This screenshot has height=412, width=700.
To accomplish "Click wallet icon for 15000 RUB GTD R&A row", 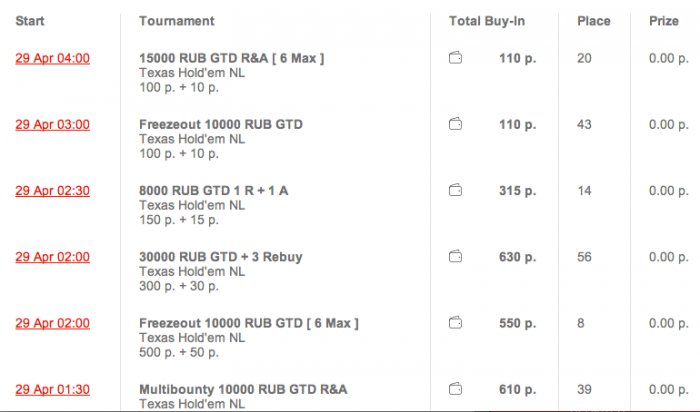I will (x=456, y=58).
